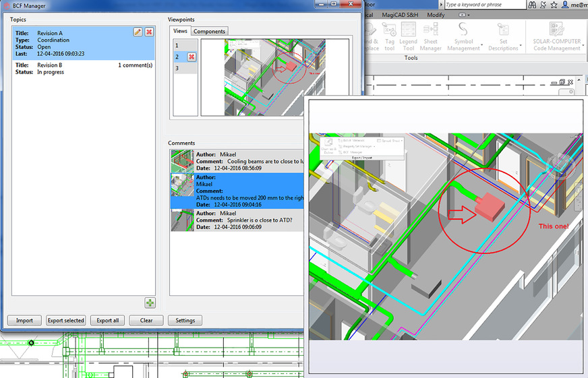
Task: Add a new topic with green plus
Action: point(150,303)
